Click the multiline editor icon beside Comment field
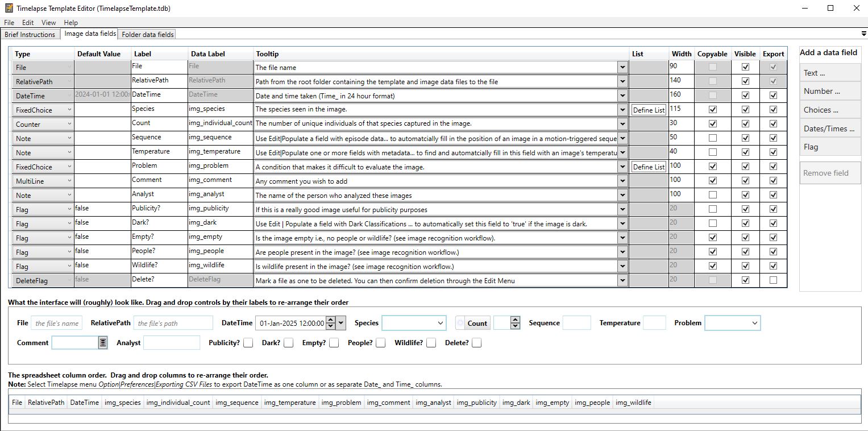 point(103,342)
